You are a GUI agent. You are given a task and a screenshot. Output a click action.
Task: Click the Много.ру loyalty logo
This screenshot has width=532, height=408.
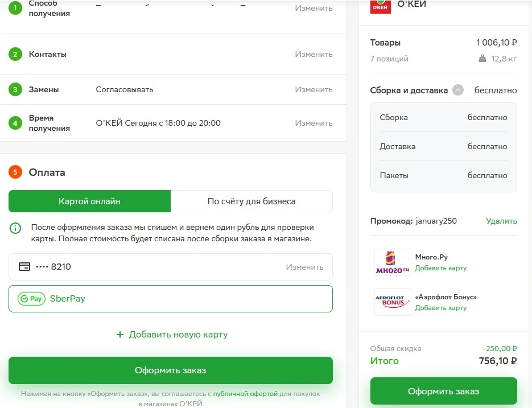(x=393, y=262)
